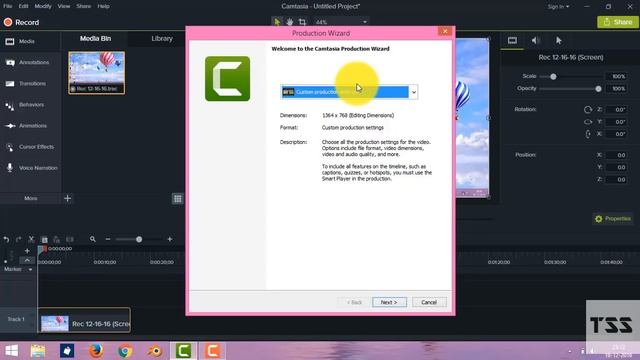Click the Properties gear button
Viewport: 640px width, 360px height.
613,219
